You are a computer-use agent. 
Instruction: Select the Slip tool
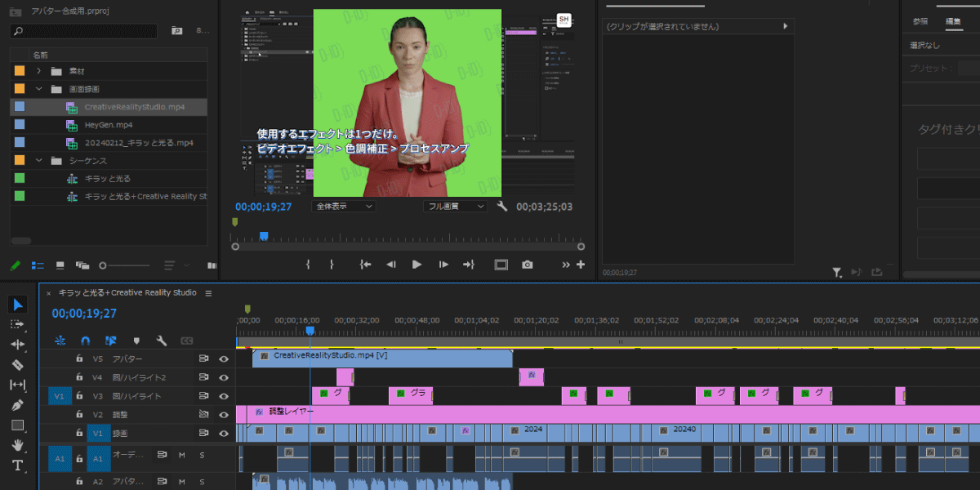[x=18, y=385]
